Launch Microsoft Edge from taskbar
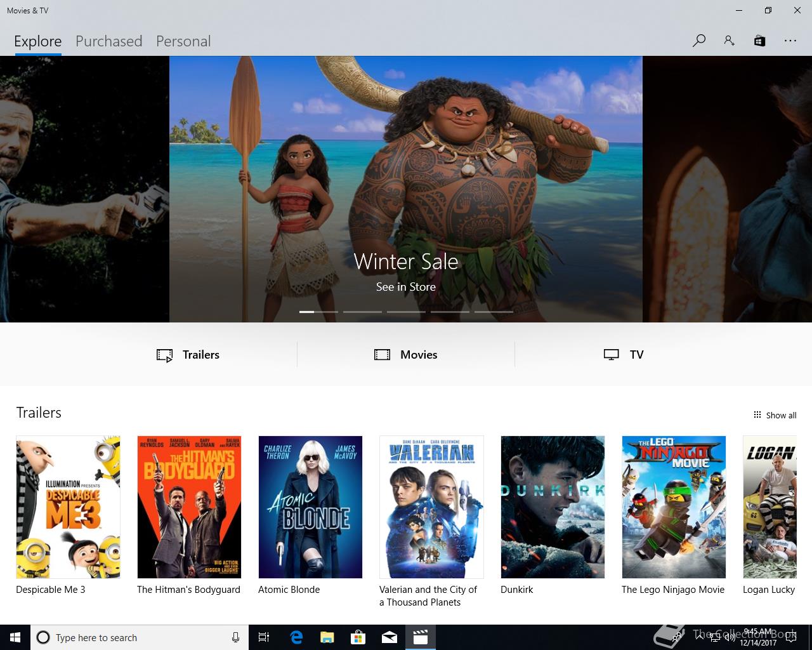 pyautogui.click(x=296, y=637)
